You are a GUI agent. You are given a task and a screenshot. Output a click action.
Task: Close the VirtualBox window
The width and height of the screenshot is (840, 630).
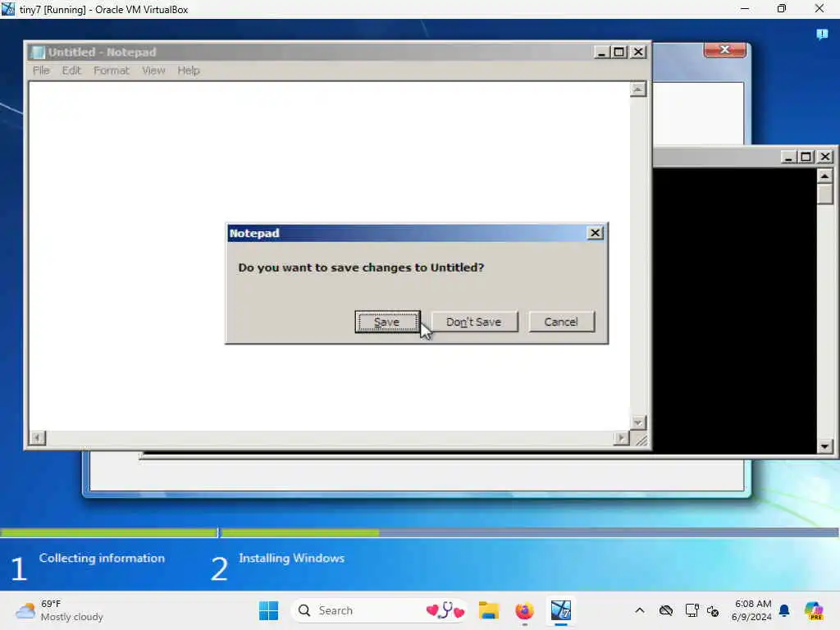pos(819,9)
